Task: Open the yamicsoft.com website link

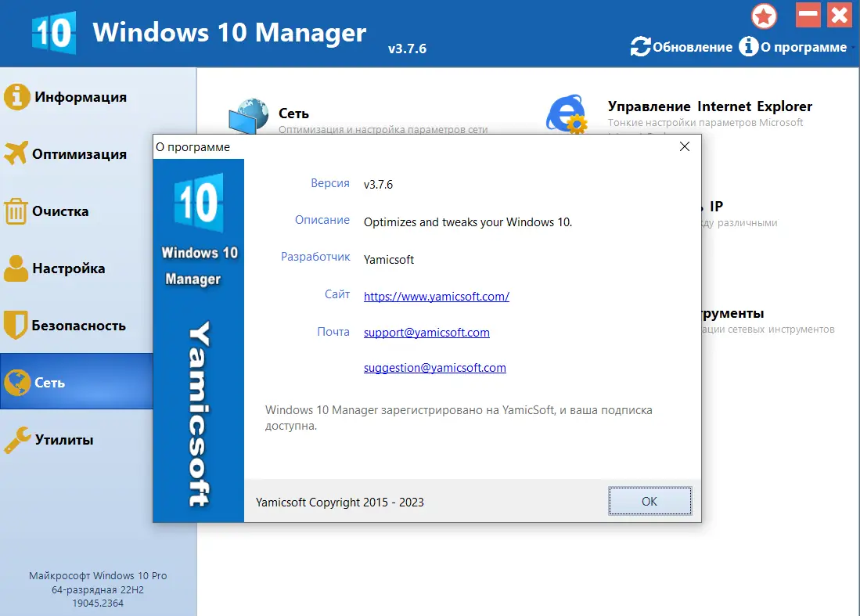Action: point(436,296)
